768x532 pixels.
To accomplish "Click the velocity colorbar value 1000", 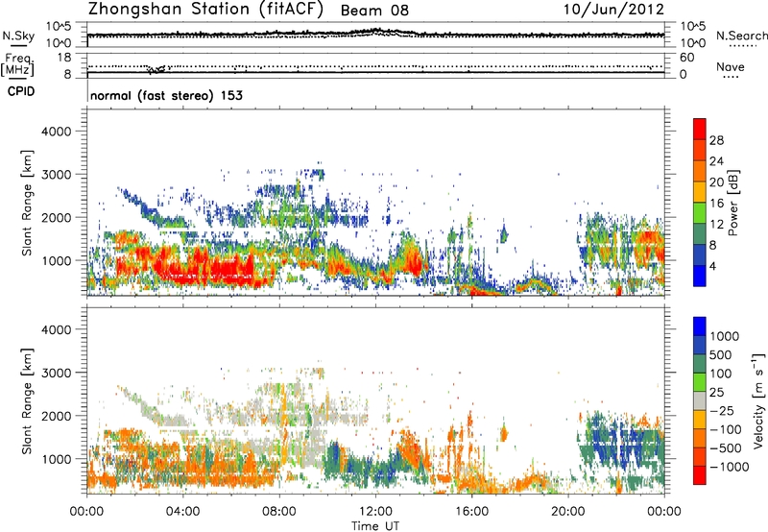I will coord(725,336).
